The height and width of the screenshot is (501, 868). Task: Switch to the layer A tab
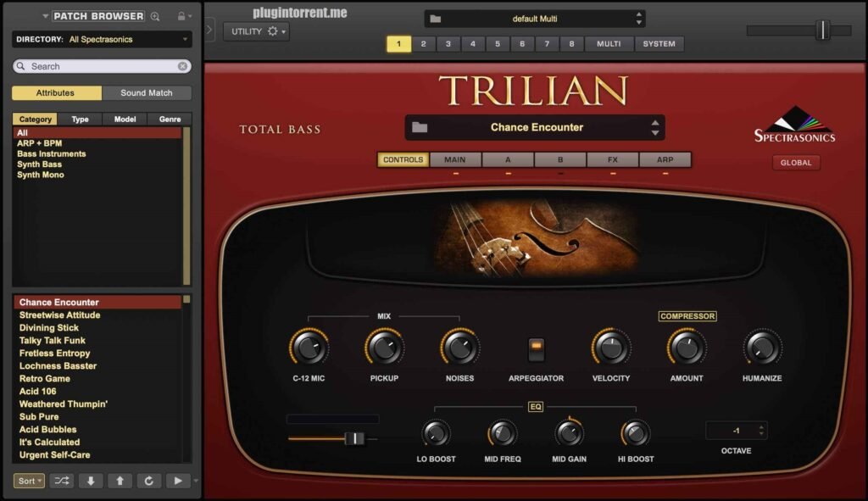click(x=508, y=159)
